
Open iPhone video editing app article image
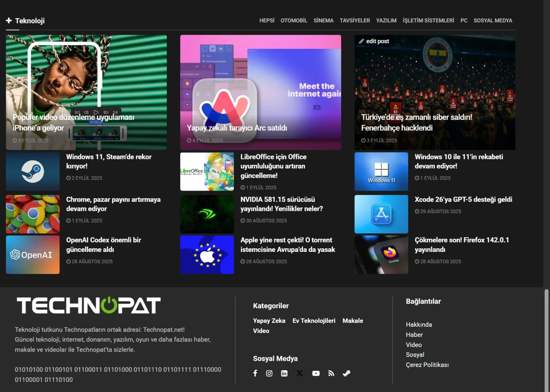tap(86, 92)
